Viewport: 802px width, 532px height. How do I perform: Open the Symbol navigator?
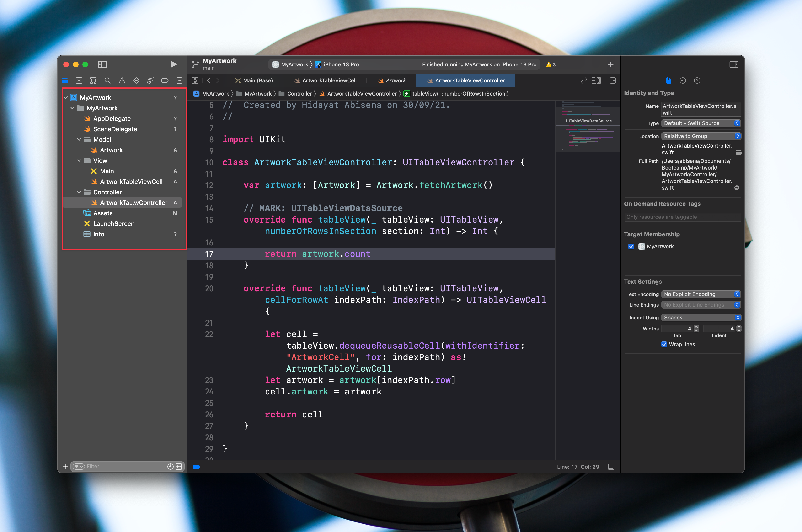[93, 80]
